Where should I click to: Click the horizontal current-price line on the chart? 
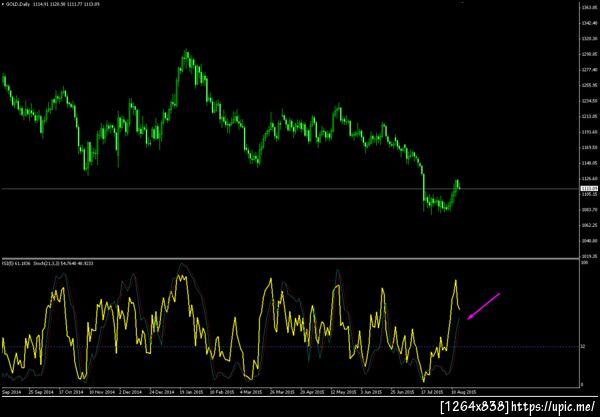[290, 189]
